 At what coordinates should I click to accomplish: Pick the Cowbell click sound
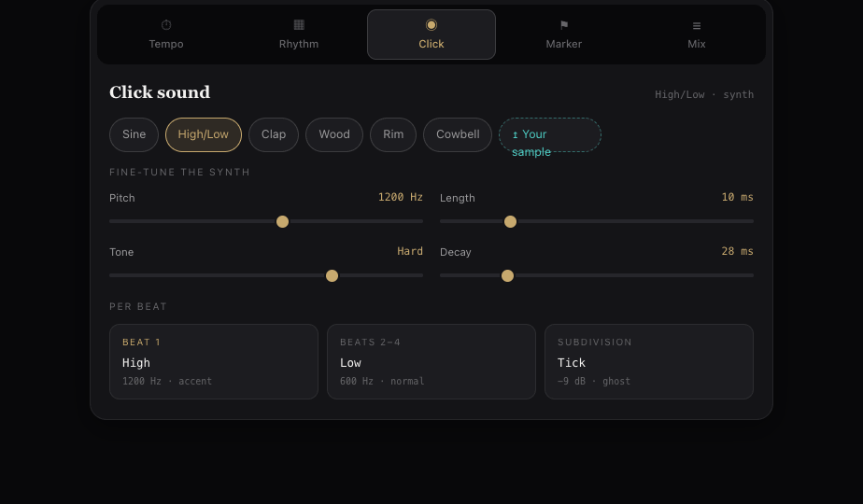coord(458,134)
